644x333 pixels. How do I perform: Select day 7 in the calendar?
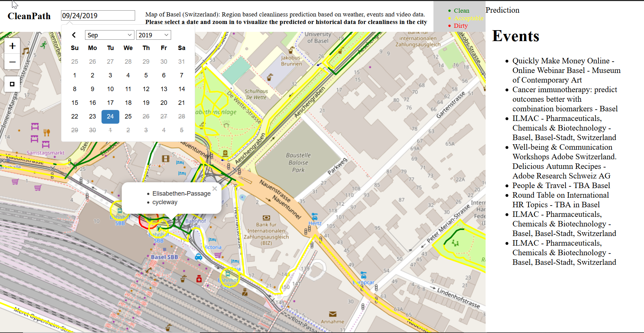click(x=182, y=75)
